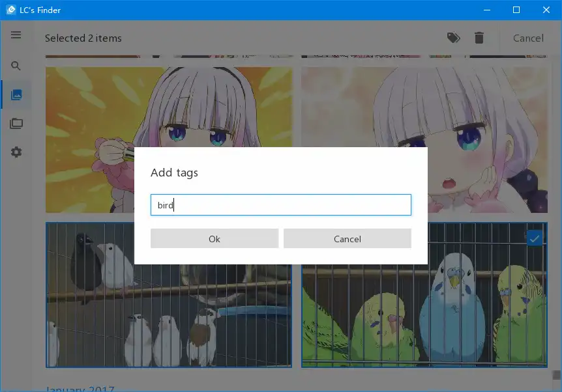This screenshot has height=392, width=562.
Task: Focus the tags text input field
Action: 280,204
